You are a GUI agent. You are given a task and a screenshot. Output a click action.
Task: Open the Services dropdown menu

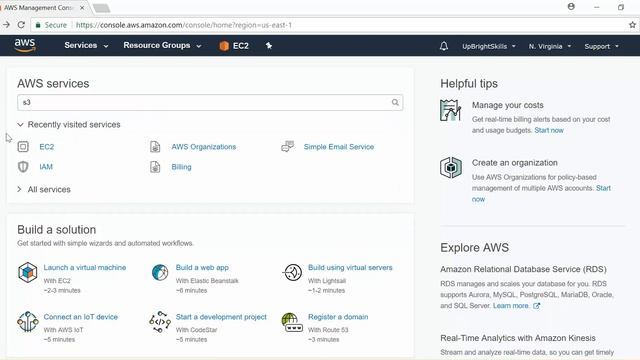click(86, 45)
